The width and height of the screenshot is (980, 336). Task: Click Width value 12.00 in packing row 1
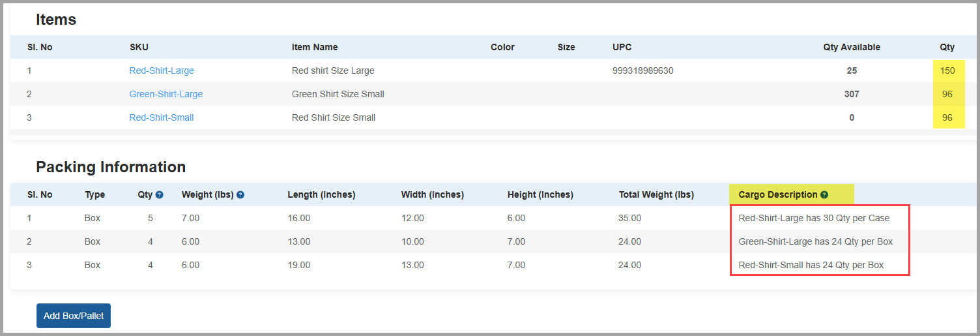click(x=412, y=218)
